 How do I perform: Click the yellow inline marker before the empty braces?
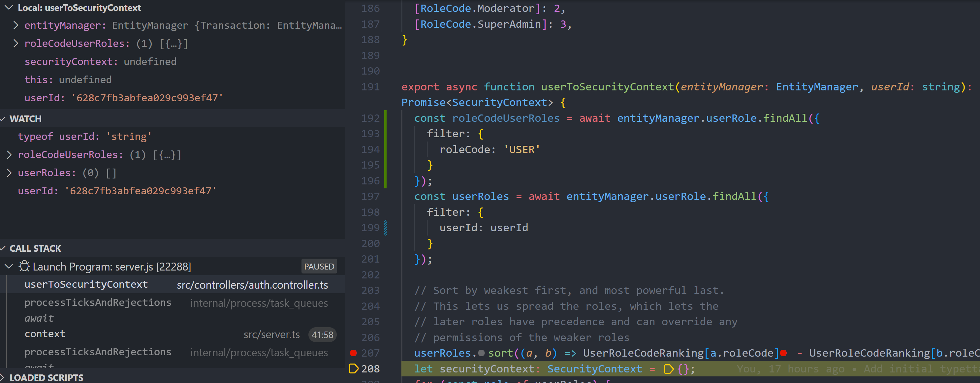coord(668,368)
